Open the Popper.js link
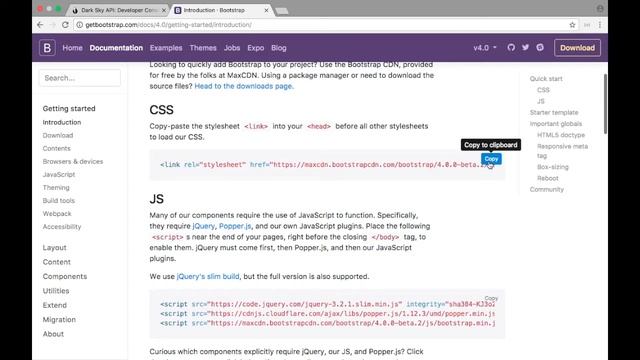Viewport: 640px width, 360px height. point(235,226)
